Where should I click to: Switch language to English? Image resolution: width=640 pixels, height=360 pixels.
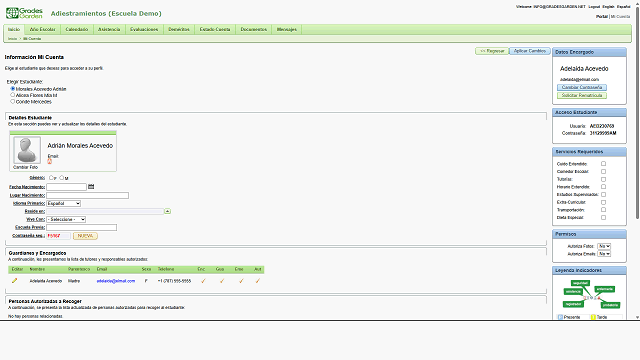[608, 7]
